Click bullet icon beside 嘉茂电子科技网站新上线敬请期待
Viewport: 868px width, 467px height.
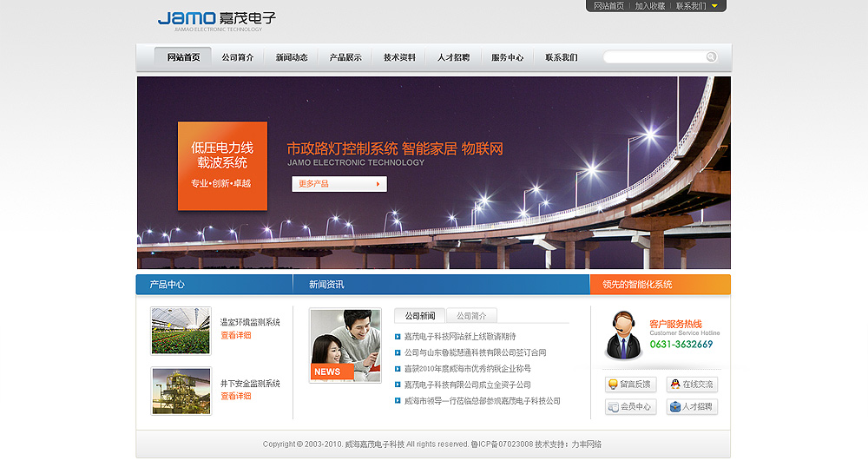398,337
